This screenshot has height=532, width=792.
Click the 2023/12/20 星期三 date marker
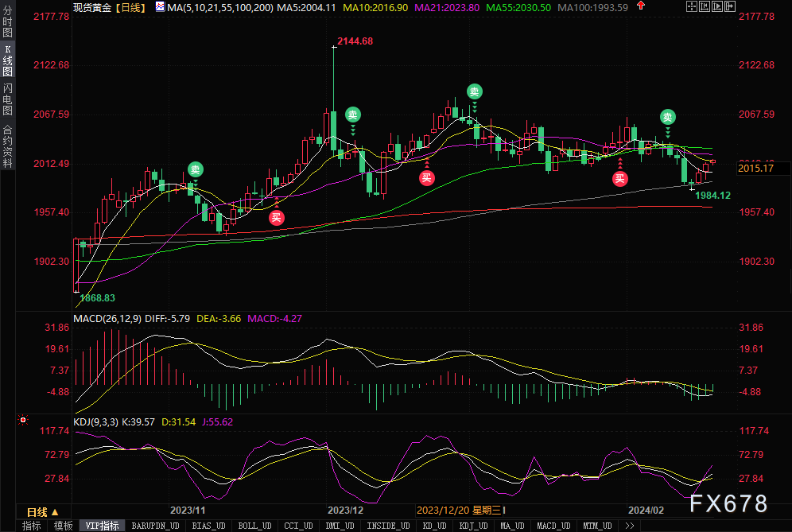[x=460, y=511]
